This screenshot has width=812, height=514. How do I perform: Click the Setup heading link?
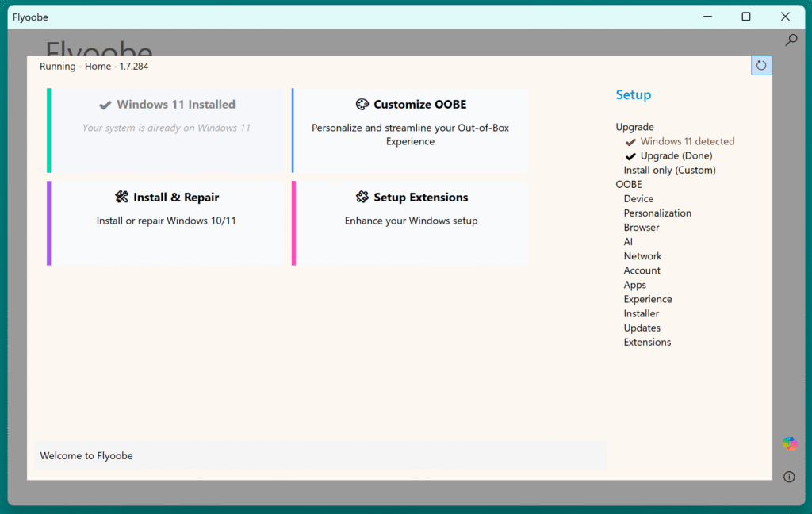point(633,95)
